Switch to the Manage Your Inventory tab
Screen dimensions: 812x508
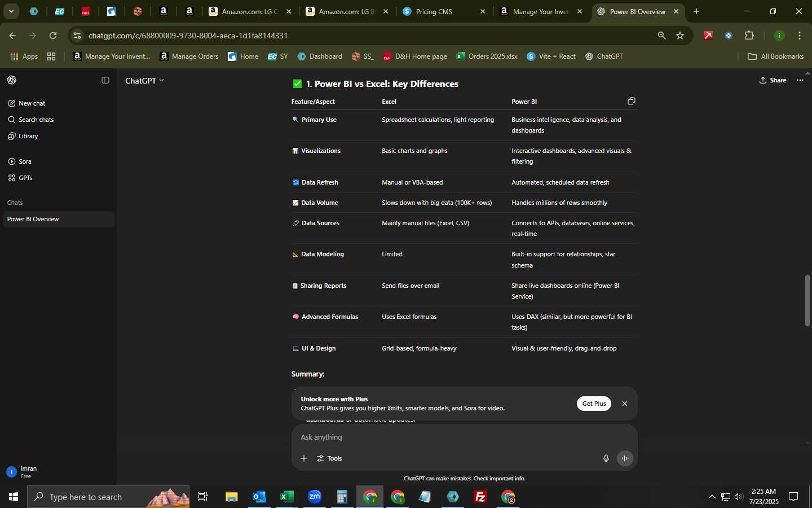[x=541, y=11]
